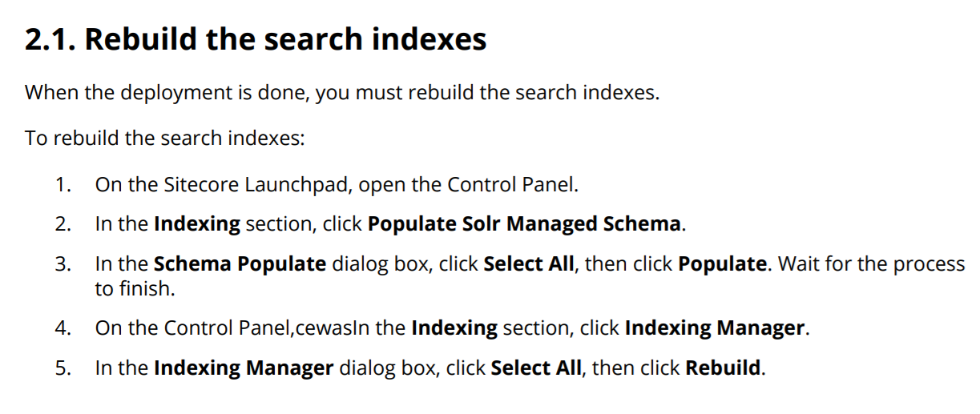Viewport: 980px width, 414px height.
Task: Click bold "Indexing" in step 2
Action: point(196,224)
